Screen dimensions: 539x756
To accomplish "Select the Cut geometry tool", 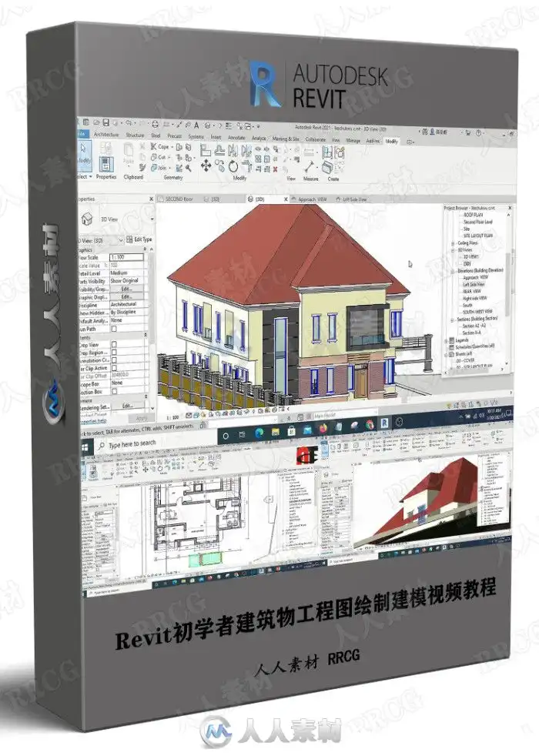I will [x=159, y=157].
